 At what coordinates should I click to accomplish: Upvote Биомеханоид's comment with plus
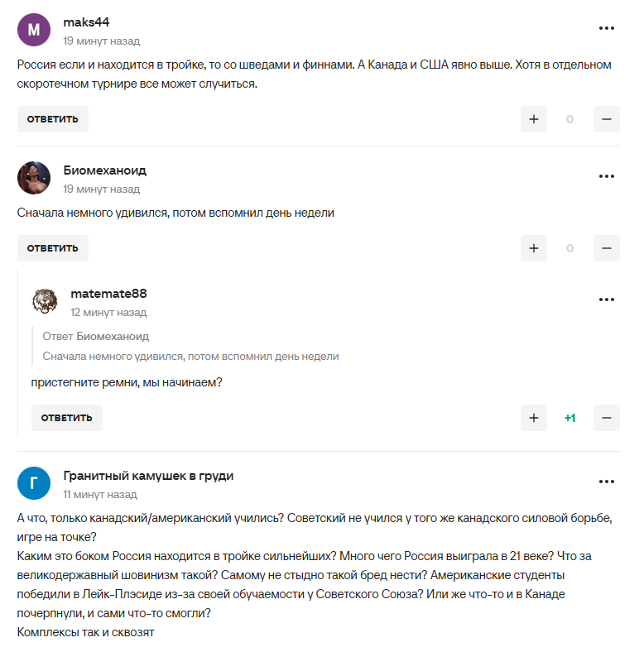click(534, 248)
